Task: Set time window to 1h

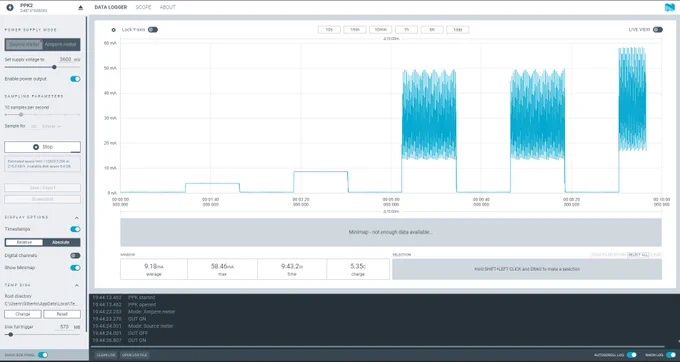Action: [406, 29]
